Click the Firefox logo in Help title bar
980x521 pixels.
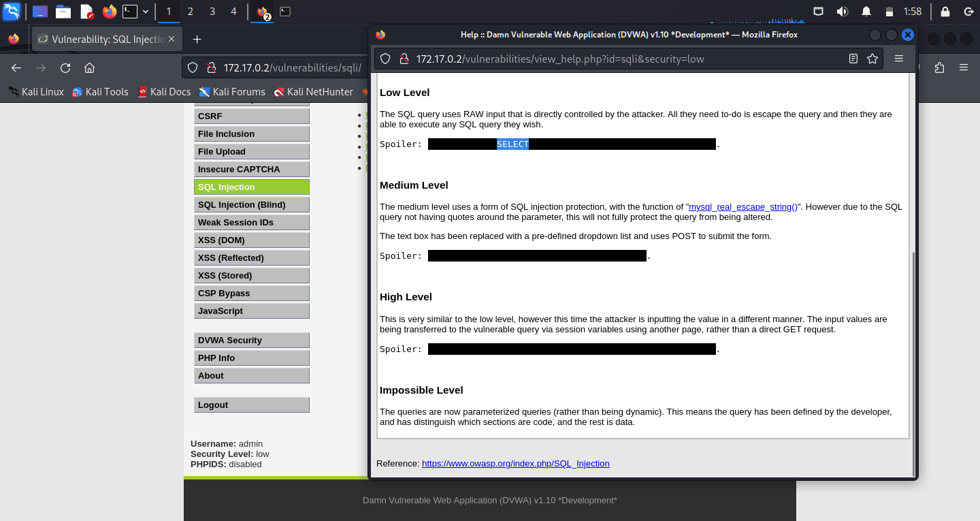(x=380, y=35)
